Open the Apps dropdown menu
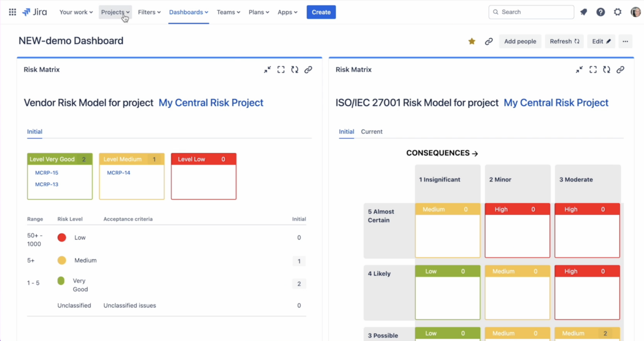The width and height of the screenshot is (644, 341). click(x=287, y=12)
